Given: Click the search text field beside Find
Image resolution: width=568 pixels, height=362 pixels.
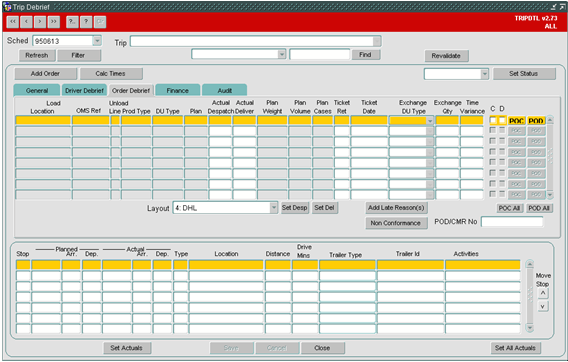Looking at the screenshot, I should [x=320, y=54].
